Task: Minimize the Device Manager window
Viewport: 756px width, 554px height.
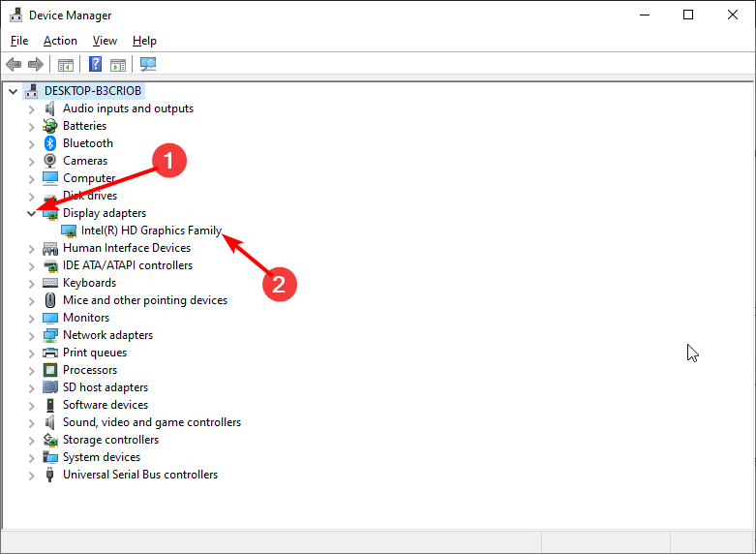Action: click(645, 15)
